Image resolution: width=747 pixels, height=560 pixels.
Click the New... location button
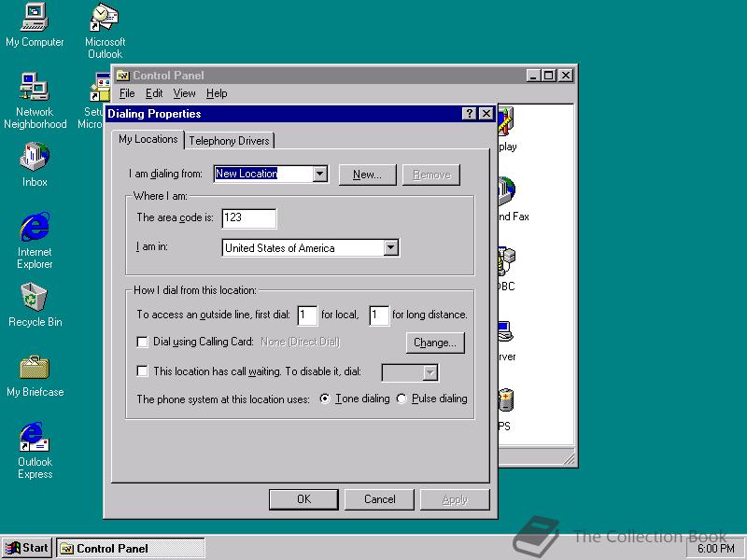(x=367, y=175)
